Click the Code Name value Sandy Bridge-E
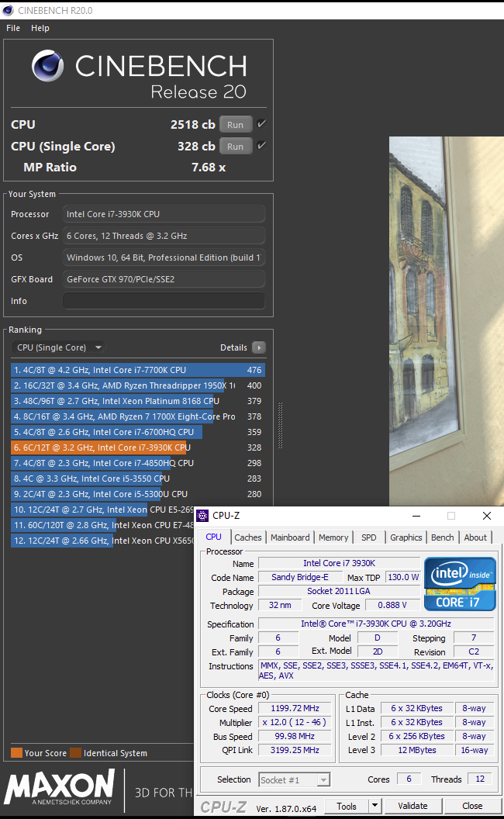This screenshot has width=504, height=819. click(300, 577)
